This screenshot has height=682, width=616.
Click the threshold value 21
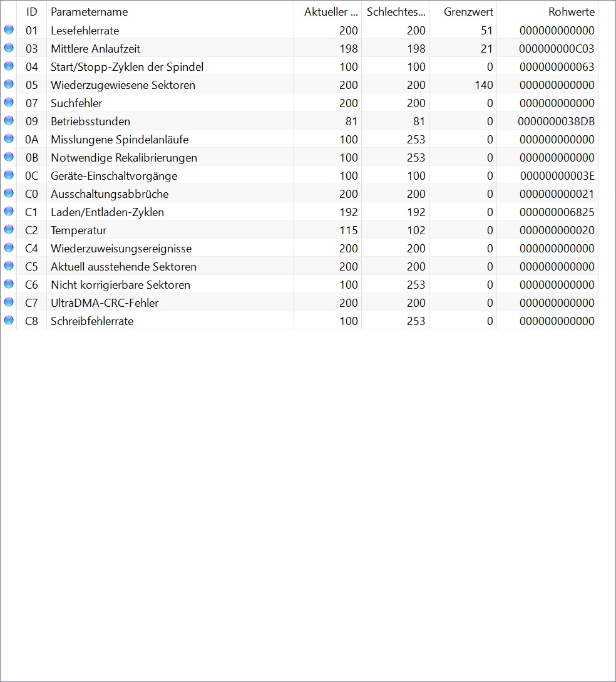click(487, 49)
